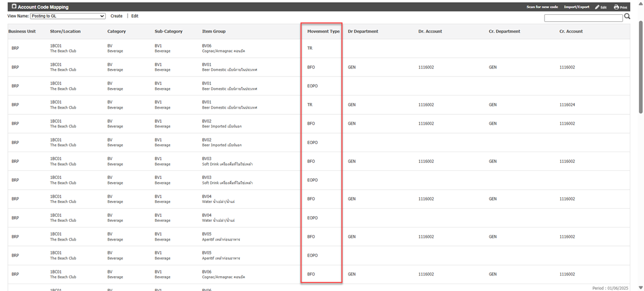The height and width of the screenshot is (291, 644).
Task: Click the Sub-Category column header
Action: [168, 31]
